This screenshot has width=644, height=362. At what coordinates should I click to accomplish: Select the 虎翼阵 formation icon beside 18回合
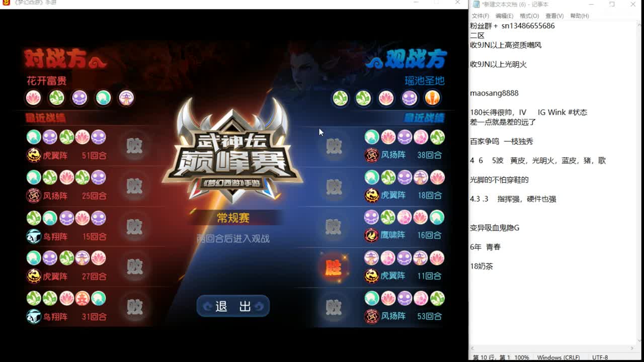[x=372, y=195]
